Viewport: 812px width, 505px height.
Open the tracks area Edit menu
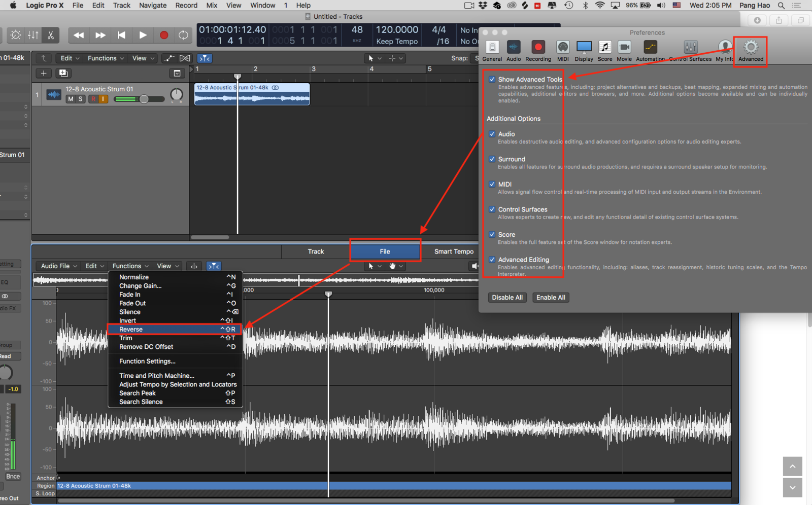click(70, 58)
